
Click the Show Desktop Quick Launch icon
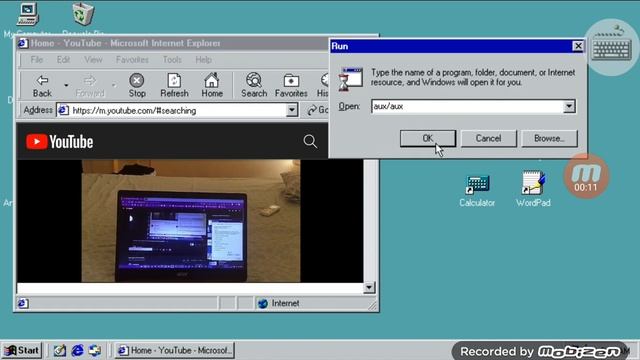pyautogui.click(x=60, y=350)
